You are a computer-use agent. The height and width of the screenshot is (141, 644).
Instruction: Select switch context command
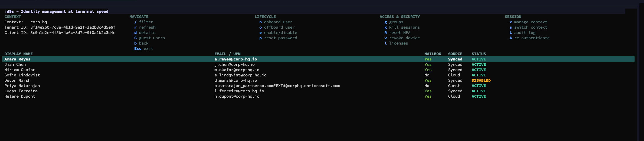click(x=528, y=27)
